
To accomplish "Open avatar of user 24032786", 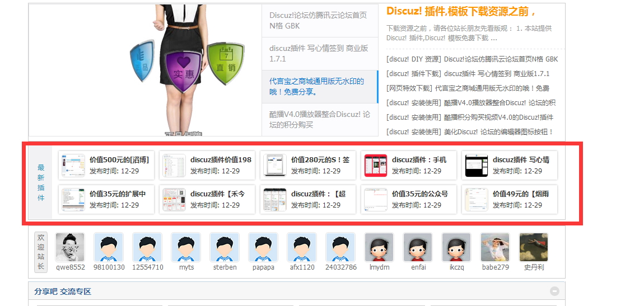I will (x=340, y=247).
